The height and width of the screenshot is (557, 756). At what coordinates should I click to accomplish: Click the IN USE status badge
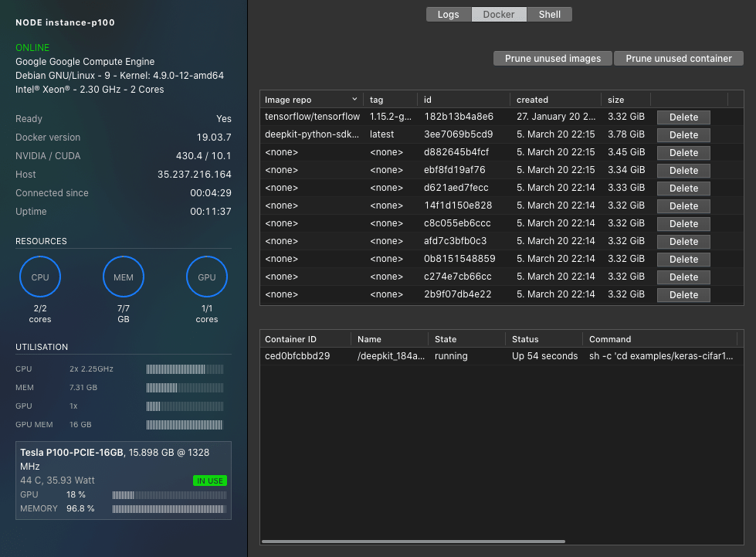point(210,481)
